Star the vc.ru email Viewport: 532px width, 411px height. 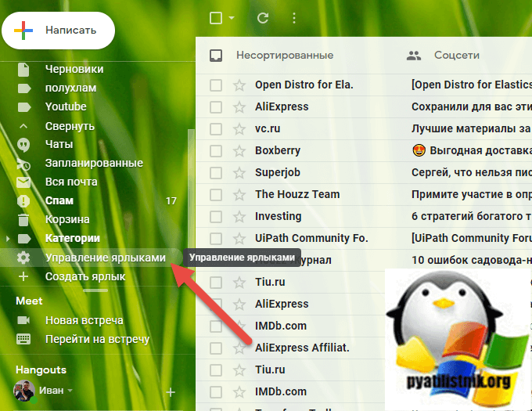coord(239,128)
